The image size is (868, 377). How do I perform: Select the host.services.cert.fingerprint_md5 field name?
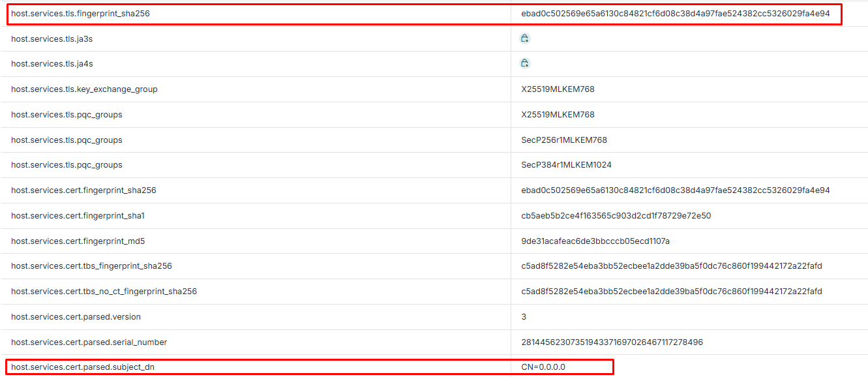[78, 241]
